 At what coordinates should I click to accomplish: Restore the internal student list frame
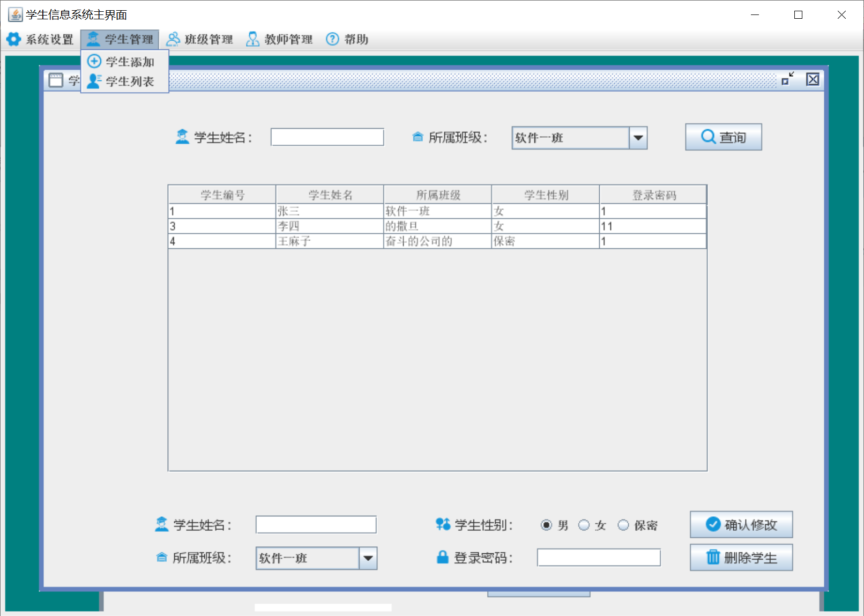(787, 79)
